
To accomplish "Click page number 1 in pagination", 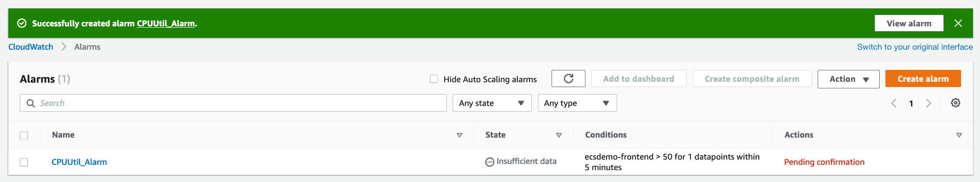I will pyautogui.click(x=911, y=103).
